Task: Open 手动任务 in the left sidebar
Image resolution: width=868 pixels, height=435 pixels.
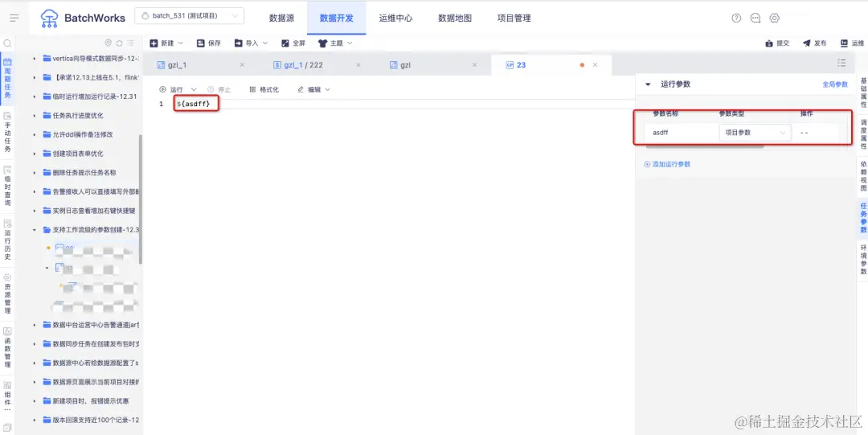Action: point(8,133)
